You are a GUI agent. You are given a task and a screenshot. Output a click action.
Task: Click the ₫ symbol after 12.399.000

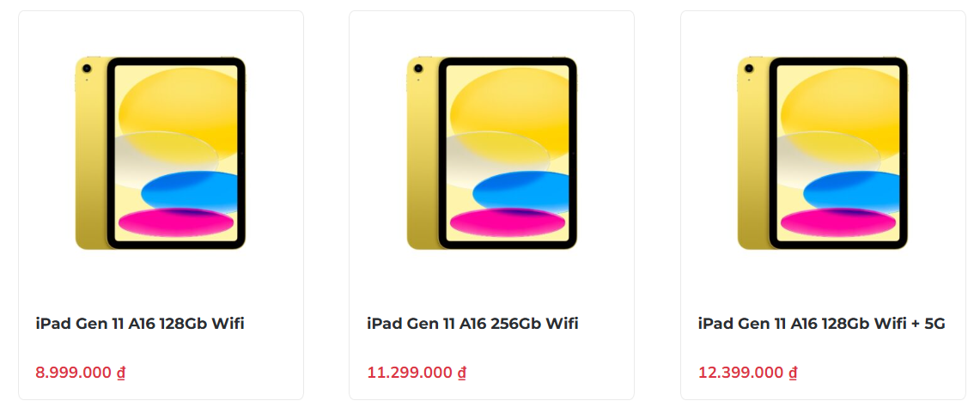tap(793, 373)
